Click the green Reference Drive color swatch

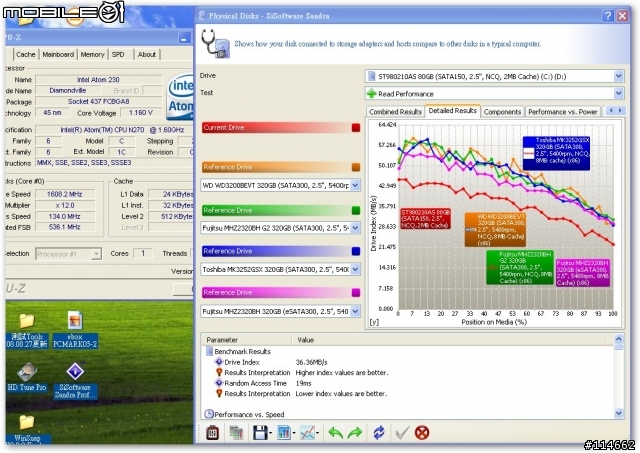pyautogui.click(x=356, y=210)
